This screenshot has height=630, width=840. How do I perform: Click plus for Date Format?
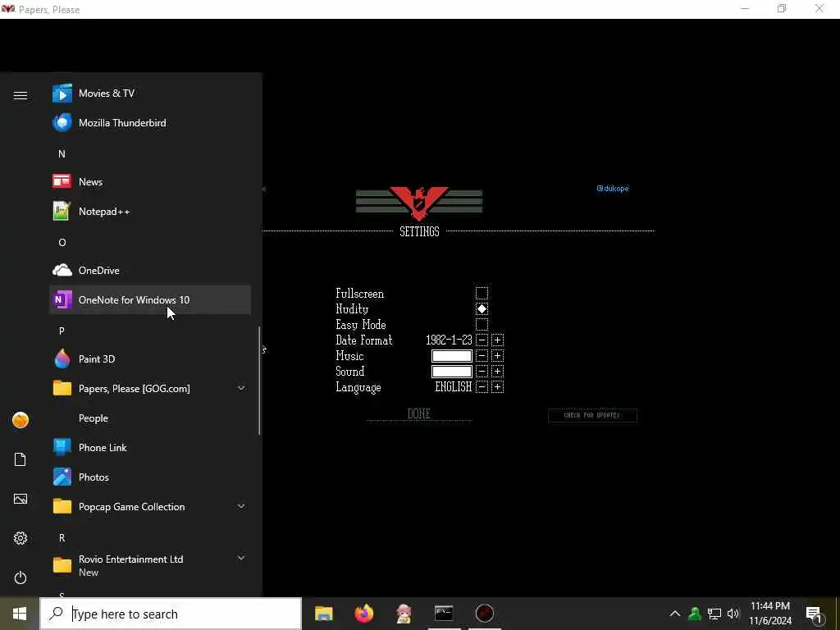pyautogui.click(x=497, y=340)
